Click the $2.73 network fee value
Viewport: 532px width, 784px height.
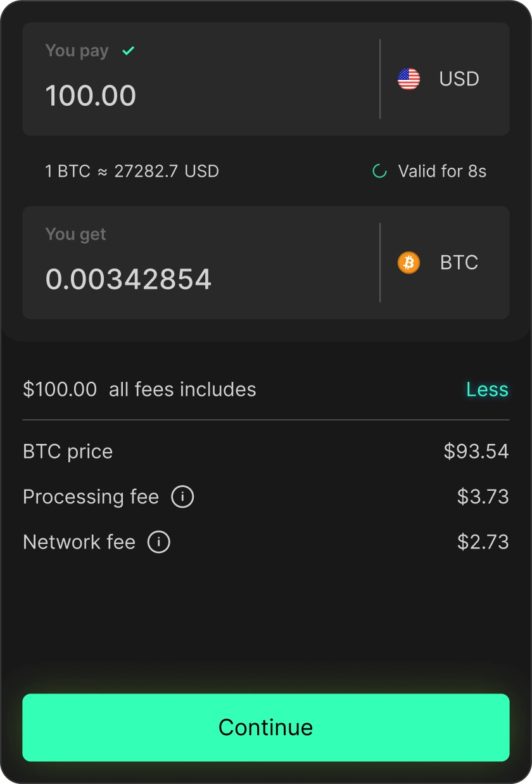(x=483, y=542)
